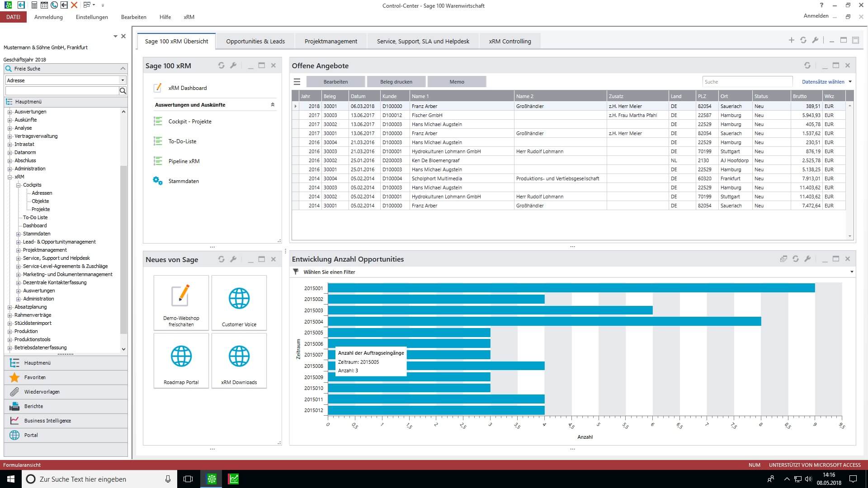Screen dimensions: 868x488
Task: Click the phone icon in the title bar
Action: (x=54, y=5)
